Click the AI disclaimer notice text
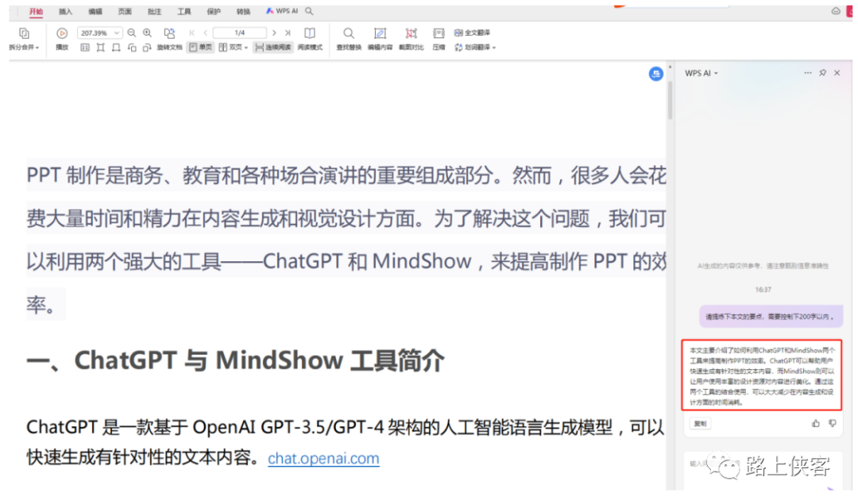The image size is (858, 504). click(763, 266)
